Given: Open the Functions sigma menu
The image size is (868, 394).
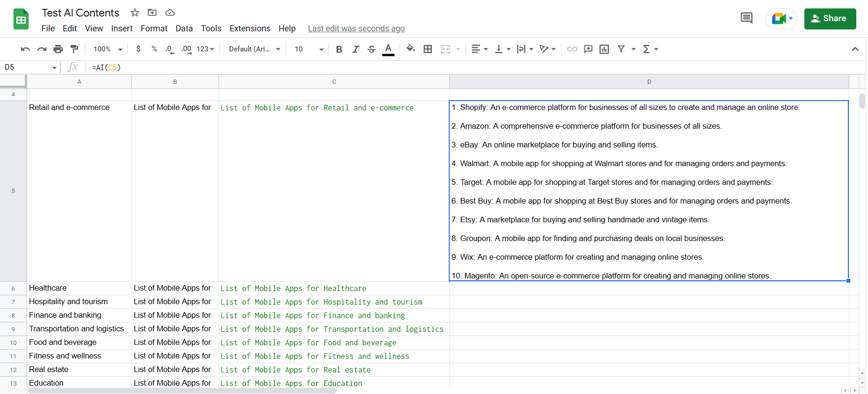Looking at the screenshot, I should coord(650,49).
